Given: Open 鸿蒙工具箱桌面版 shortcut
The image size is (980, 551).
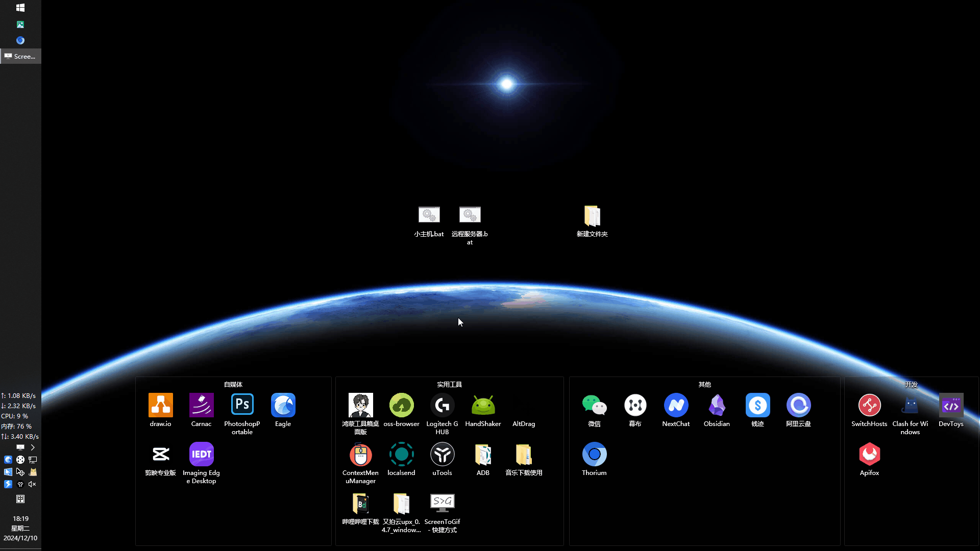Looking at the screenshot, I should pos(360,414).
